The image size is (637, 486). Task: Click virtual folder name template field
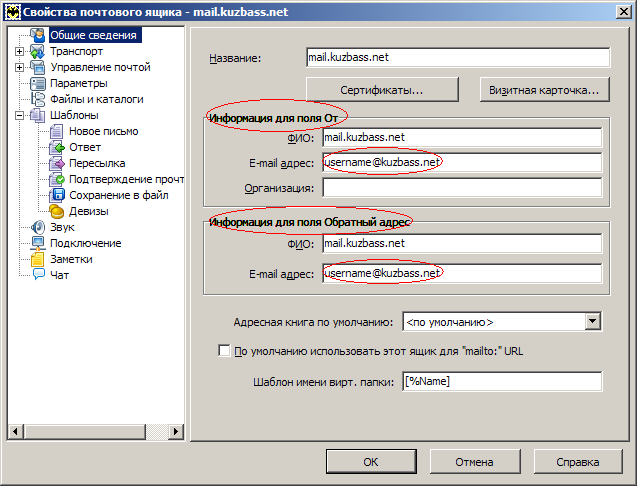(x=502, y=381)
